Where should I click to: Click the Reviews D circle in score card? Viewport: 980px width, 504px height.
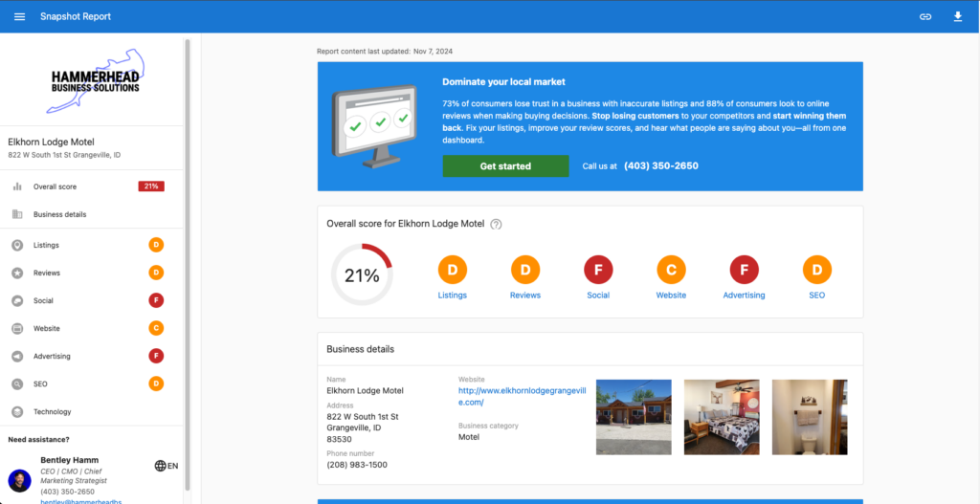click(x=525, y=270)
